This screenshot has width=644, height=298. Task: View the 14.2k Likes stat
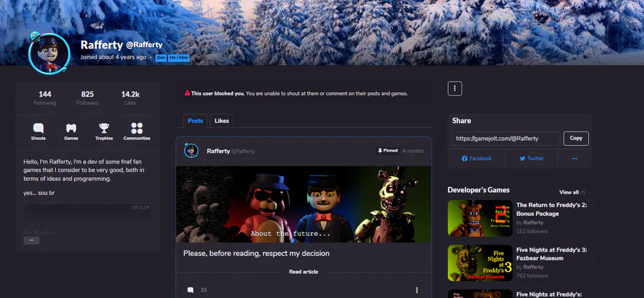130,99
